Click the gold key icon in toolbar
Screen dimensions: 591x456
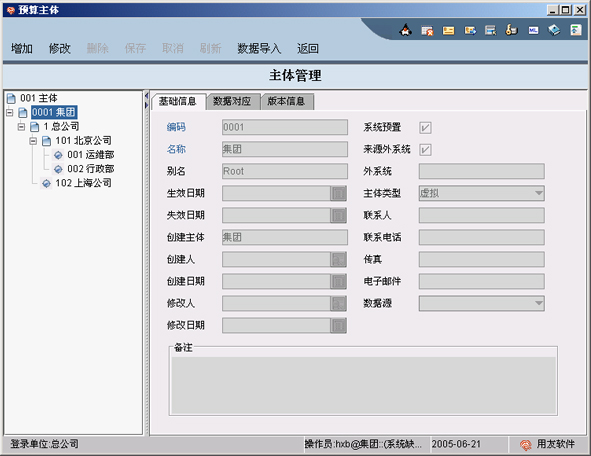(x=511, y=30)
